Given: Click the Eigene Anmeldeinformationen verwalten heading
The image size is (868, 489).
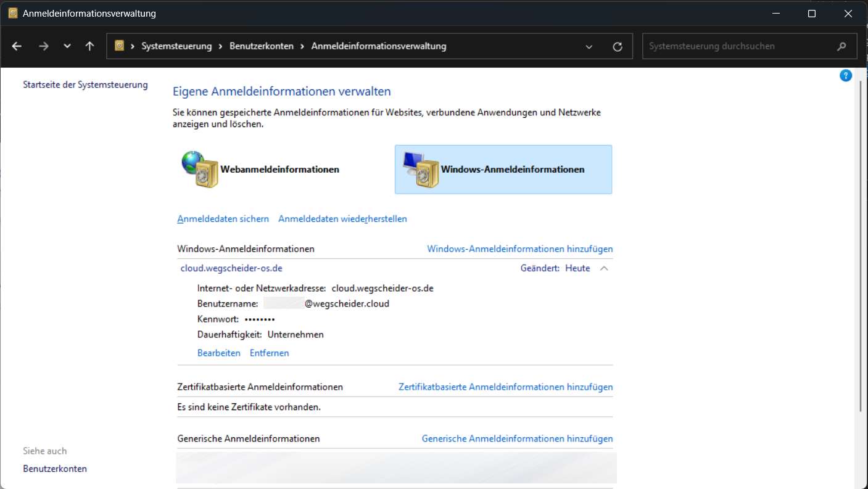Looking at the screenshot, I should tap(281, 91).
